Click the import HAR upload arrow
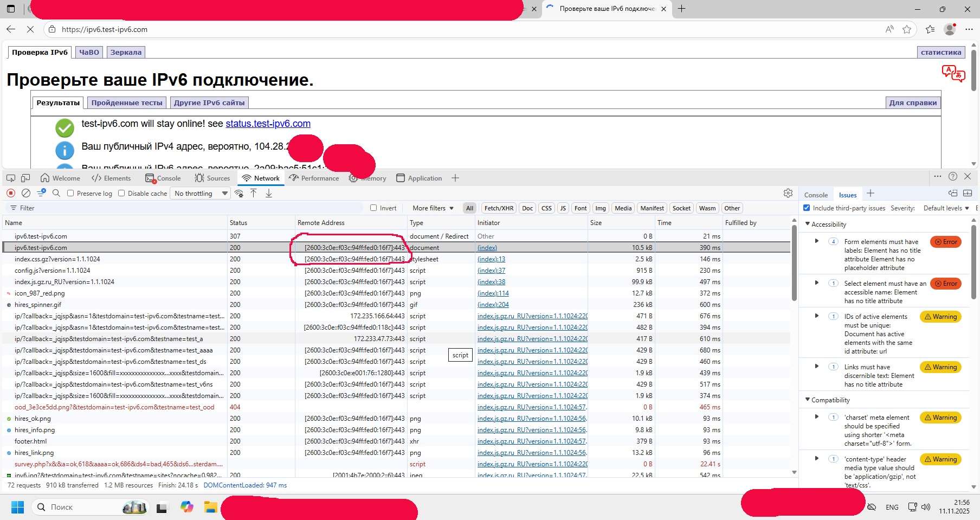Image resolution: width=980 pixels, height=520 pixels. (x=253, y=193)
